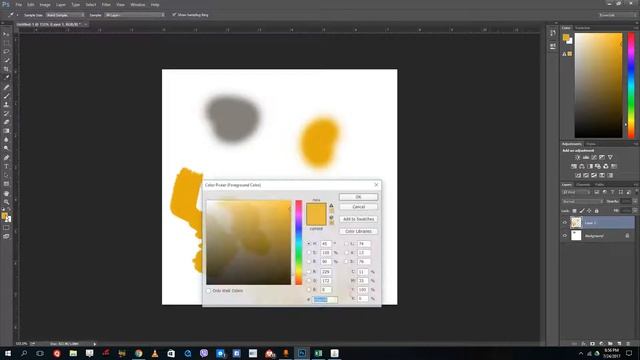Click the toolbox foreground color swatch
This screenshot has width=640, height=360.
[x=4, y=216]
